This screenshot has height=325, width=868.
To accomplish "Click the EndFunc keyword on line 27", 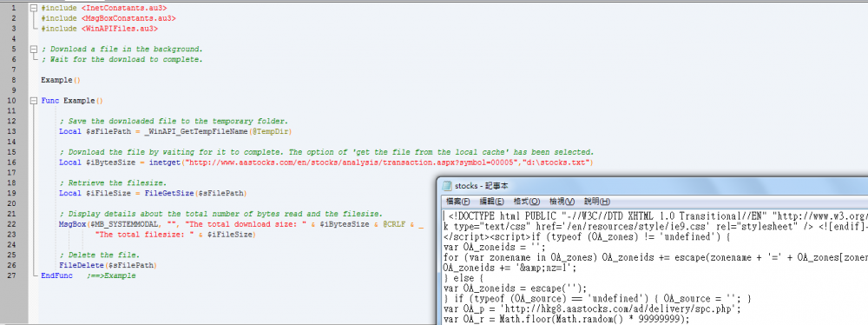I will (x=56, y=275).
